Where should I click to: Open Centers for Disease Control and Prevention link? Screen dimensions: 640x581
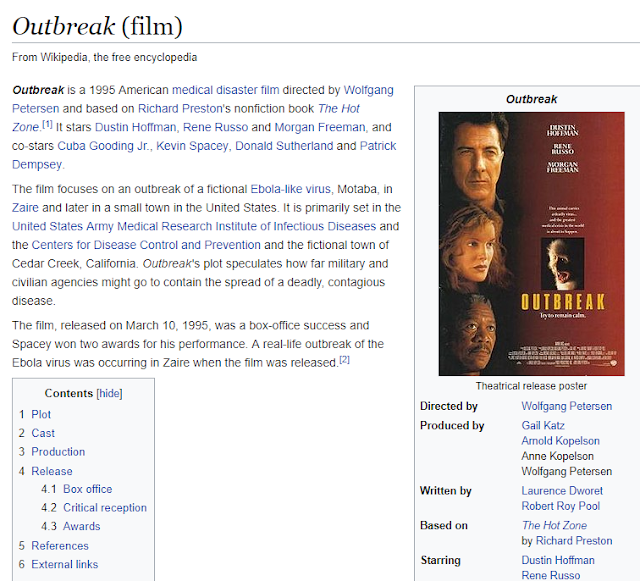(x=146, y=245)
